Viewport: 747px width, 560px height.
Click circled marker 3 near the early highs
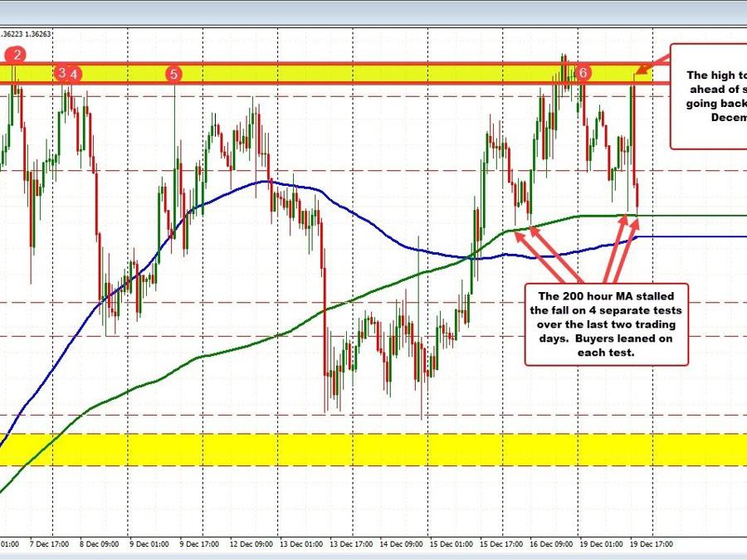tap(61, 74)
